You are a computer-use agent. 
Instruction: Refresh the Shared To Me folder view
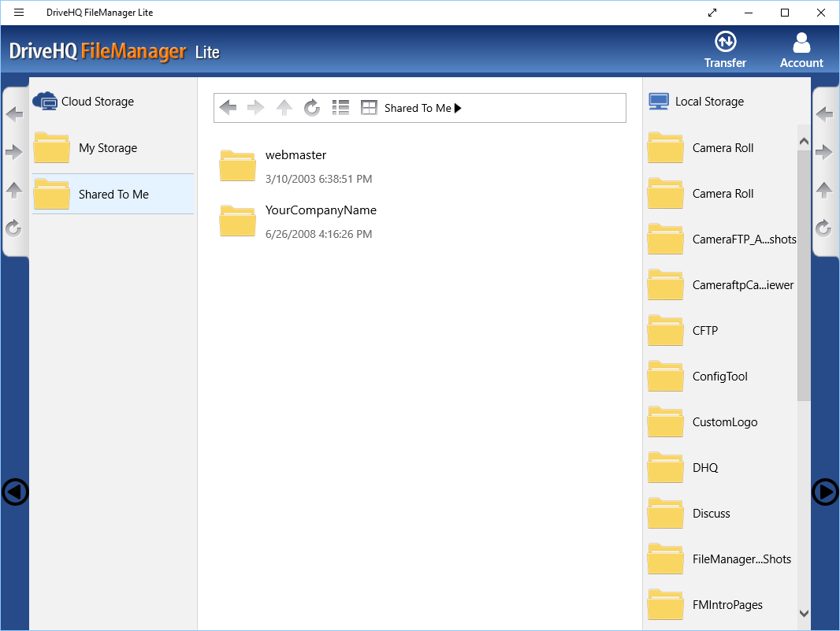coord(312,108)
